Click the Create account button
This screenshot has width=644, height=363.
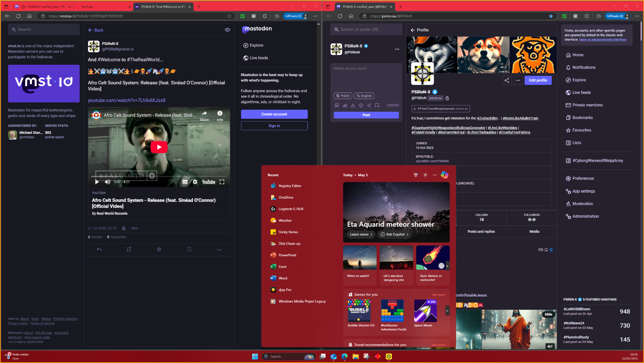coord(274,114)
